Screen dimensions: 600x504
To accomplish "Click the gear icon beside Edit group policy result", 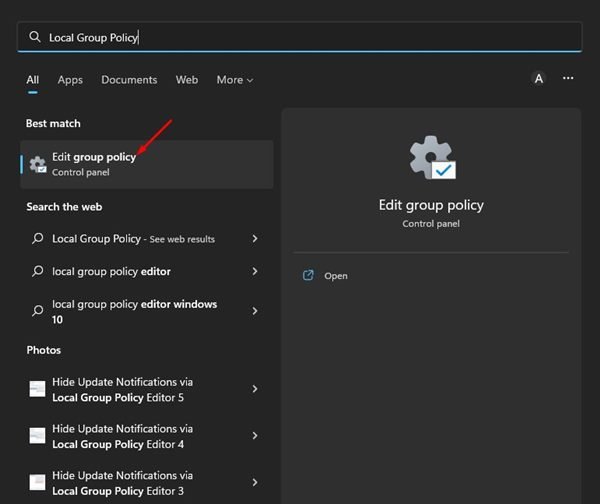I will 38,165.
